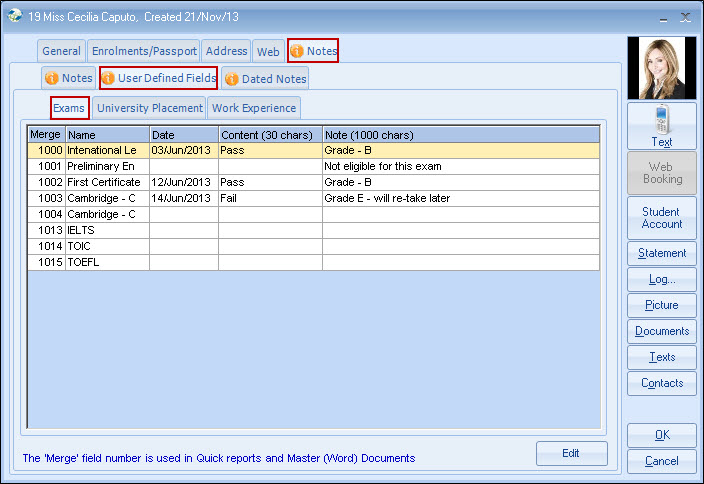704x484 pixels.
Task: Click the student profile photo thumbnail
Action: coord(661,68)
